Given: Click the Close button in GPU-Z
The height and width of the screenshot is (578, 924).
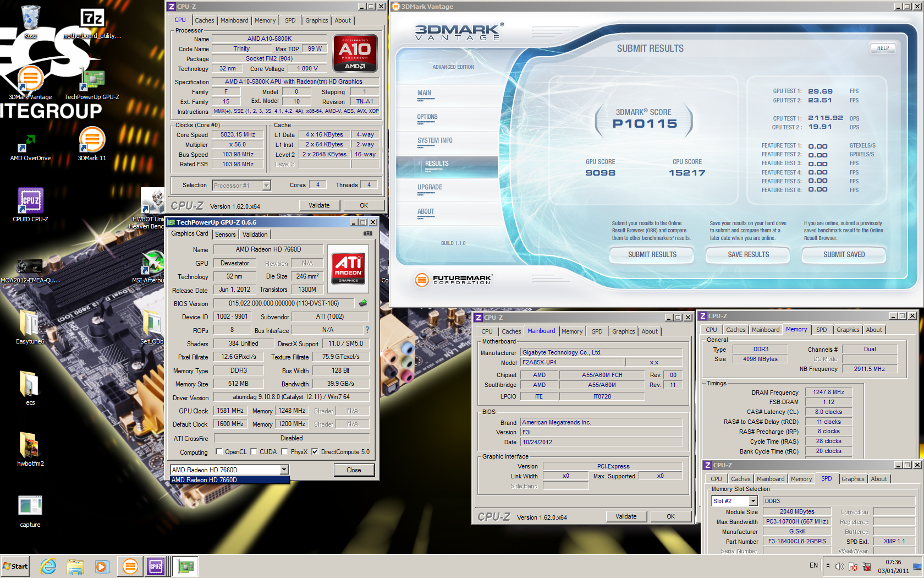Looking at the screenshot, I should 354,470.
